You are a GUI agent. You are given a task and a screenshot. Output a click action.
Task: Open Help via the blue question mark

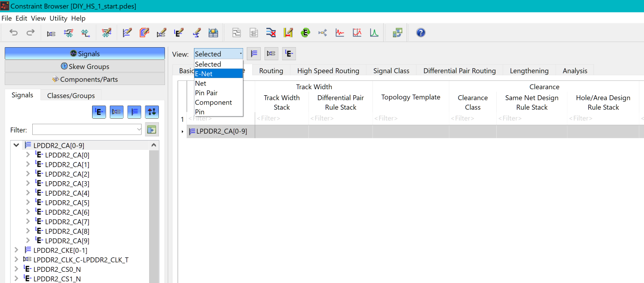click(421, 33)
